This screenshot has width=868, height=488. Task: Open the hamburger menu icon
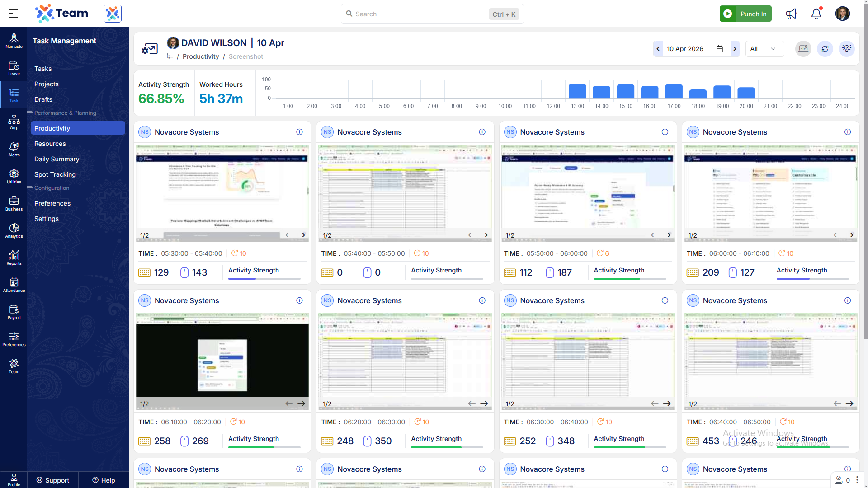14,14
